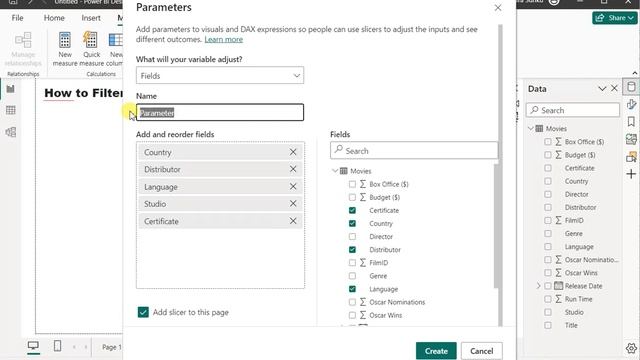Screen dimensions: 640x360
Task: Click the New measure icon in ribbon
Action: point(65,40)
